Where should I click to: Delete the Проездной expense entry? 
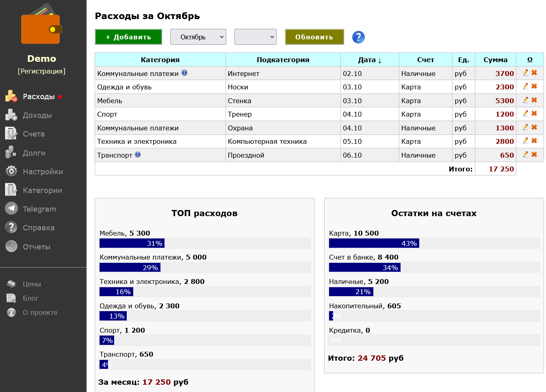[534, 155]
